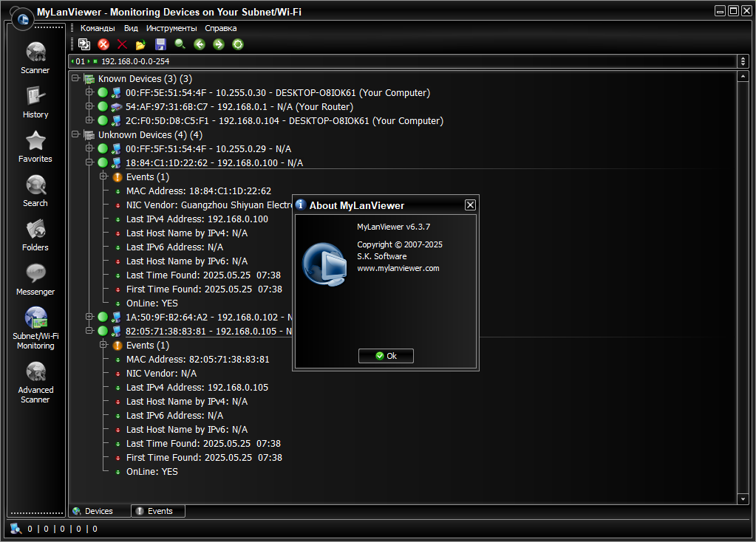756x542 pixels.
Task: Open the Вид menu
Action: pos(131,28)
